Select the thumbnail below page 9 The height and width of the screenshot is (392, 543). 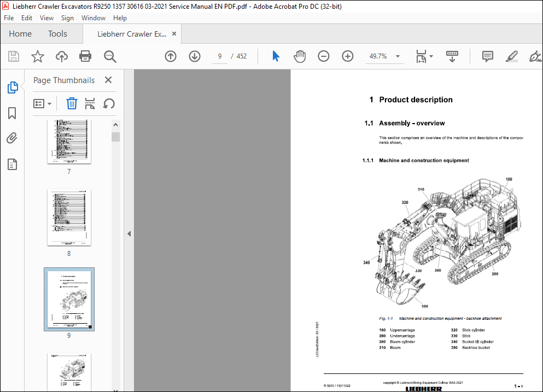point(69,372)
